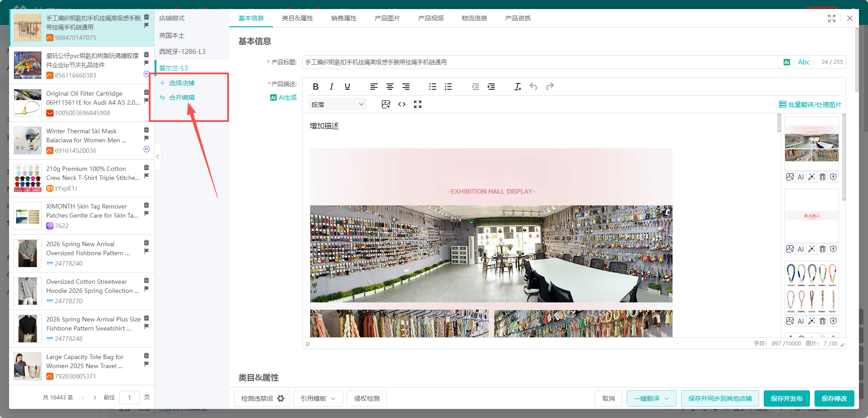Click the upload image icon in editor toolbar
The image size is (868, 418).
(x=386, y=105)
